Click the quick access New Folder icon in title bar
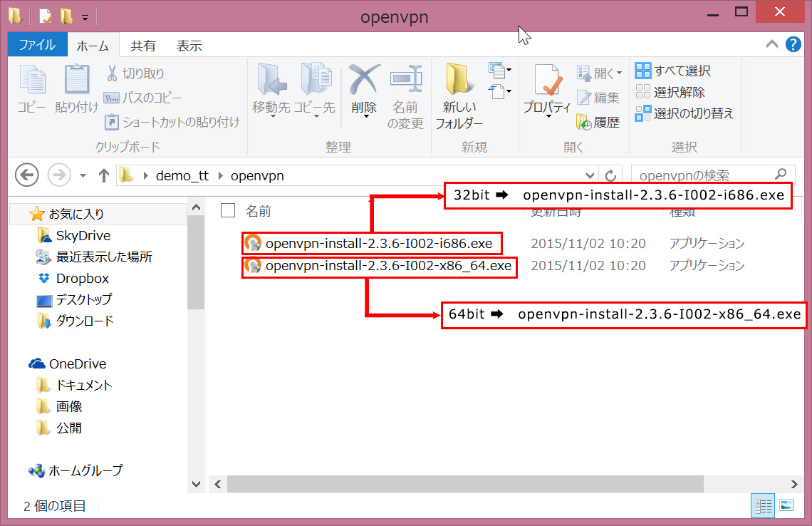Screen dimensions: 812x526 pos(66,16)
